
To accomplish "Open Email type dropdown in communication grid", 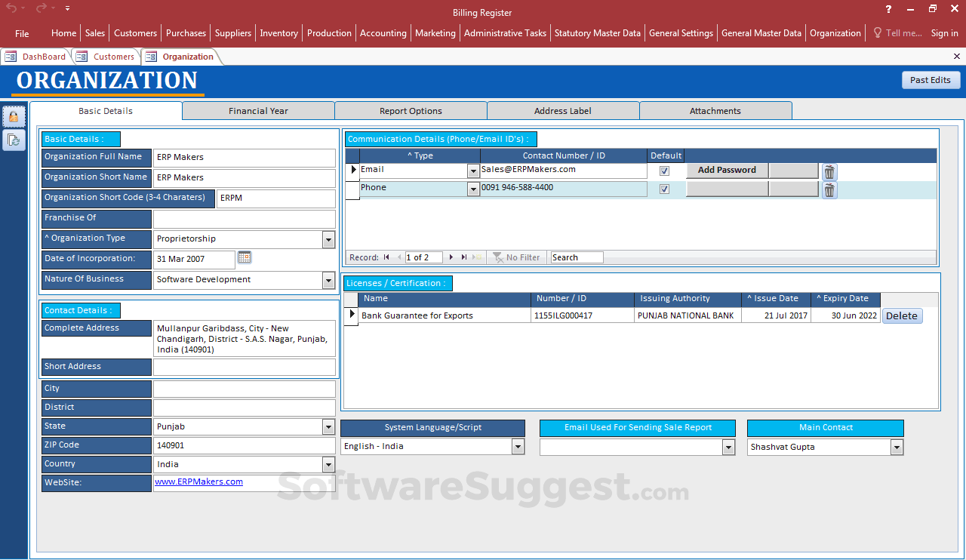I will pos(473,172).
